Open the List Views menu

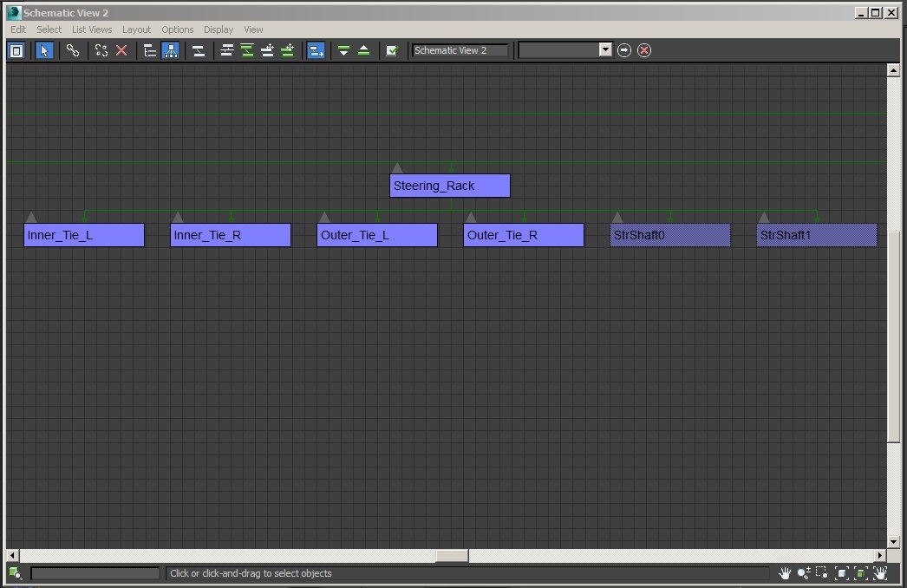pos(92,29)
